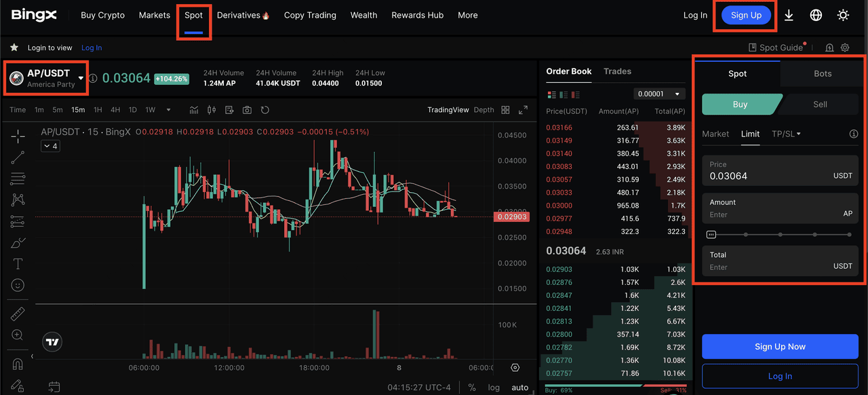Open price alert bell icon
Viewport: 868px width, 395px height.
[829, 48]
